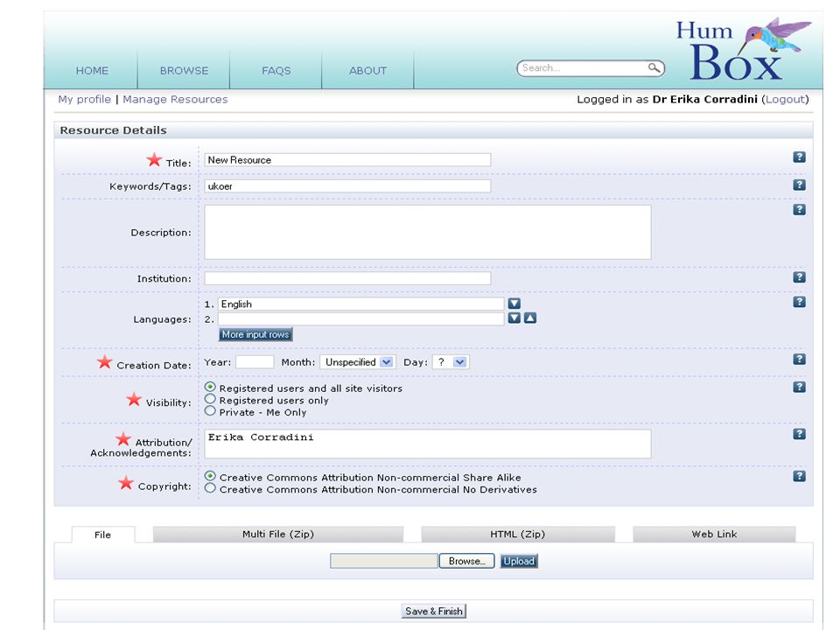Screen dimensions: 840x630
Task: Click the file path box beside Browse
Action: [383, 561]
